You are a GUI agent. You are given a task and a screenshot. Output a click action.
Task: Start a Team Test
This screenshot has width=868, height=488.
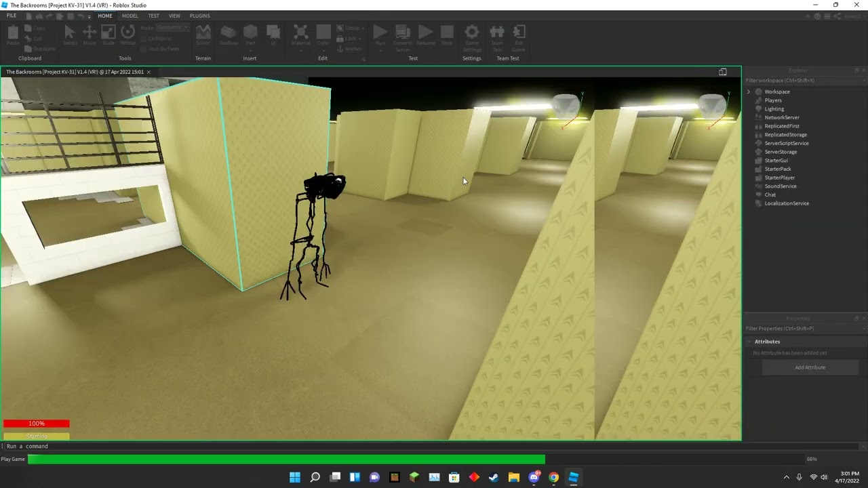click(x=497, y=38)
